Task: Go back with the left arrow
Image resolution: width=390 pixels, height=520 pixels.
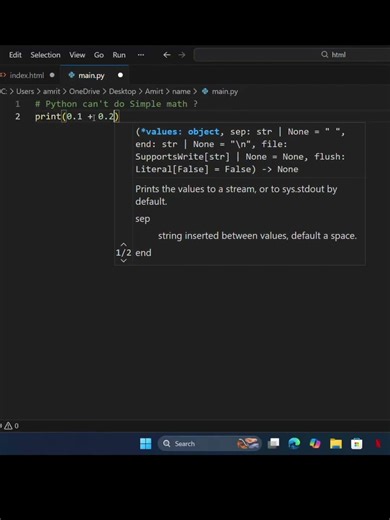Action: click(167, 55)
